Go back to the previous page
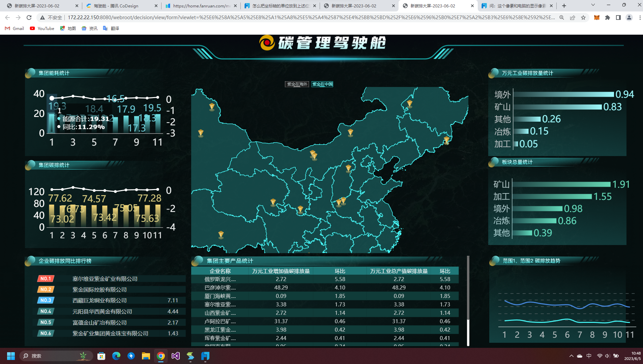 [7, 18]
